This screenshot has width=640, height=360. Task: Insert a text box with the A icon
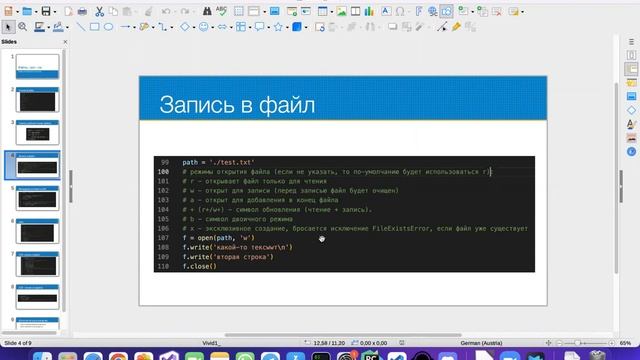point(386,11)
